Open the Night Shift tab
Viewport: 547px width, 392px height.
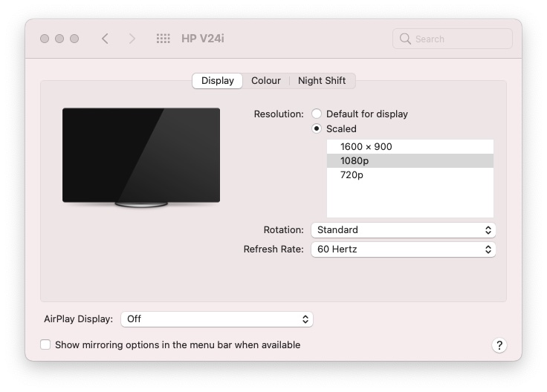(x=322, y=81)
